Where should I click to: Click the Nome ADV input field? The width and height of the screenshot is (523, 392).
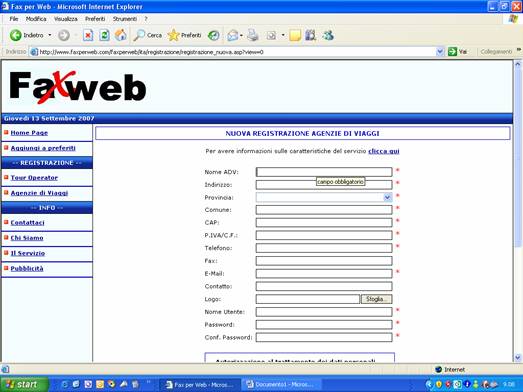click(x=324, y=172)
